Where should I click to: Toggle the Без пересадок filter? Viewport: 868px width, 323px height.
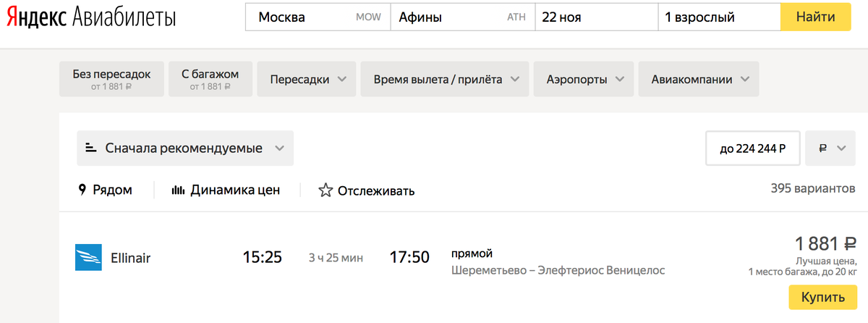(x=111, y=79)
